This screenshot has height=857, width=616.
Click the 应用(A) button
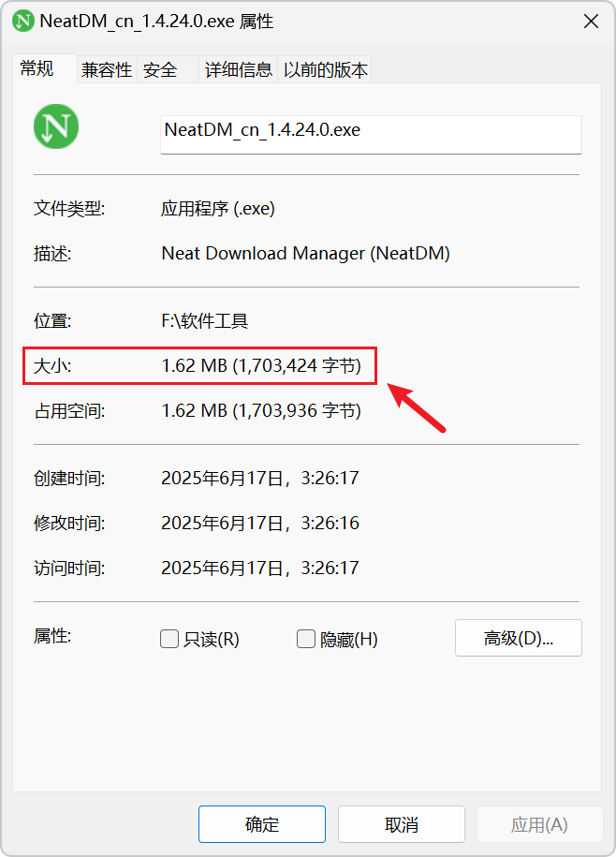click(x=539, y=824)
